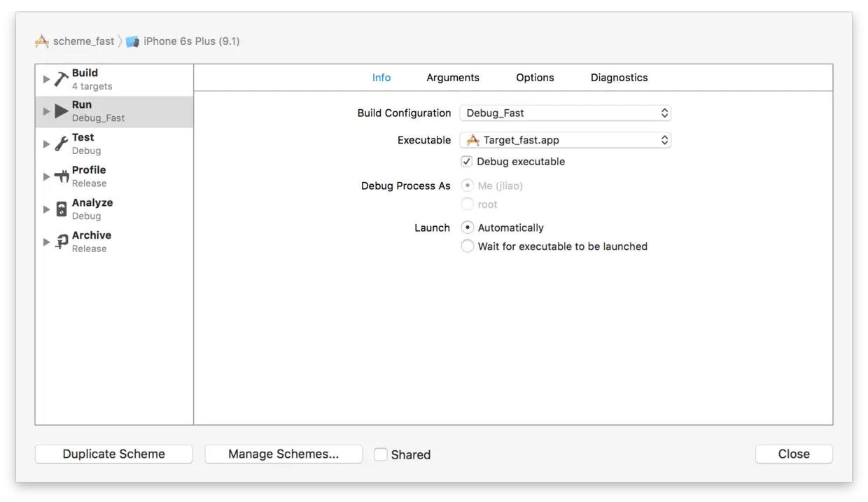Select Wait for executable to be launched
Image resolution: width=868 pixels, height=502 pixels.
(x=468, y=246)
